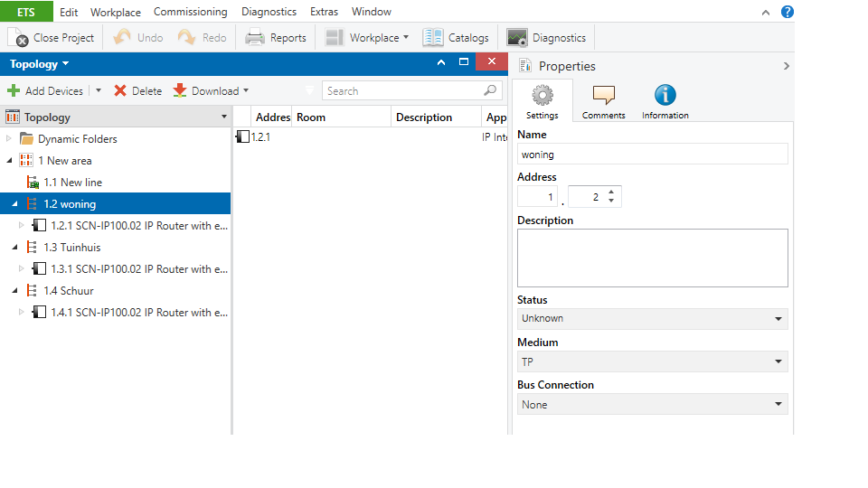Screen dimensions: 868x488
Task: Launch Diagnostics from the toolbar
Action: (517, 38)
